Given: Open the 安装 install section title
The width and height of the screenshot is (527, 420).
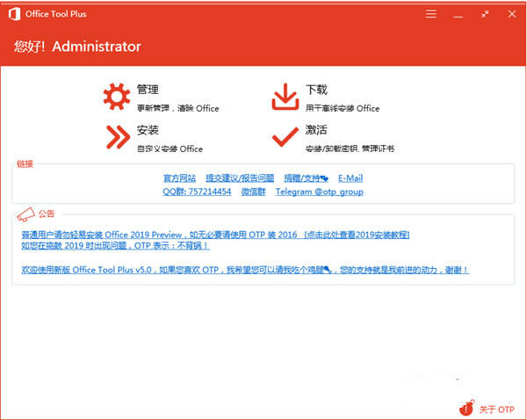Looking at the screenshot, I should point(148,130).
